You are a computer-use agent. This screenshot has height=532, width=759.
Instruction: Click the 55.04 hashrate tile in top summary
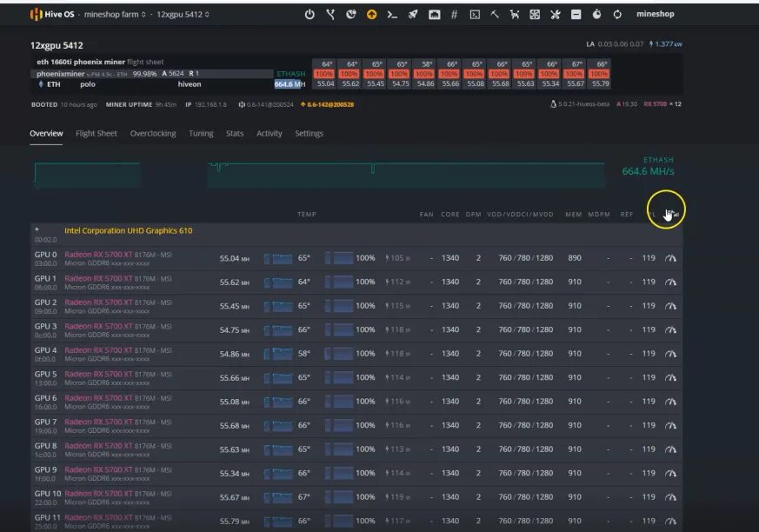pos(325,83)
